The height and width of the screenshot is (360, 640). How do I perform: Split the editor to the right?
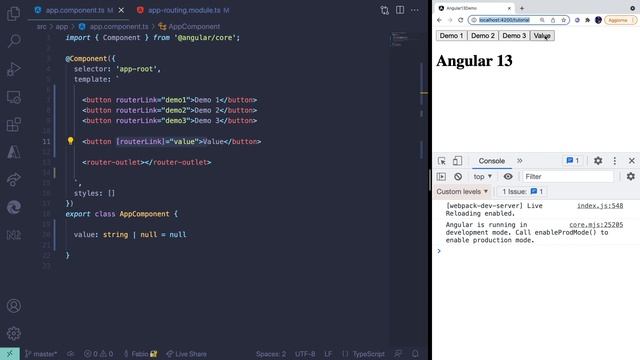pos(400,10)
